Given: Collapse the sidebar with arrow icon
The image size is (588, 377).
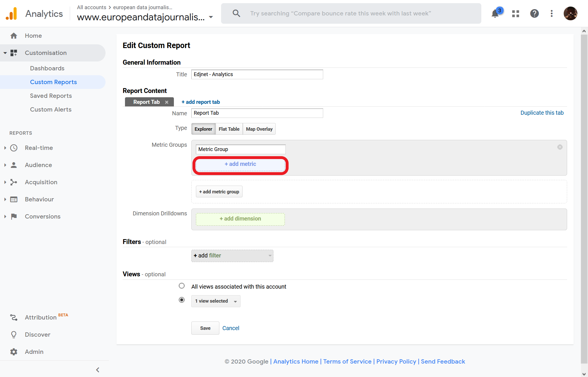Looking at the screenshot, I should (x=98, y=370).
